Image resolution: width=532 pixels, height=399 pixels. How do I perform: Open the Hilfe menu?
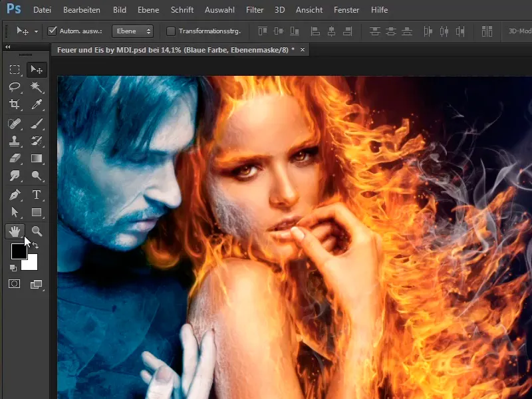point(379,10)
